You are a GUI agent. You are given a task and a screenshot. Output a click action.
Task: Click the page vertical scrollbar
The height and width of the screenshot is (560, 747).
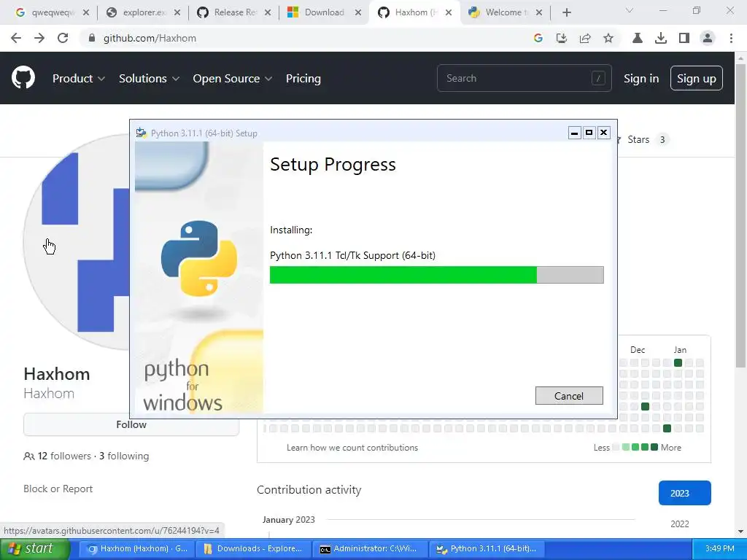(740, 214)
